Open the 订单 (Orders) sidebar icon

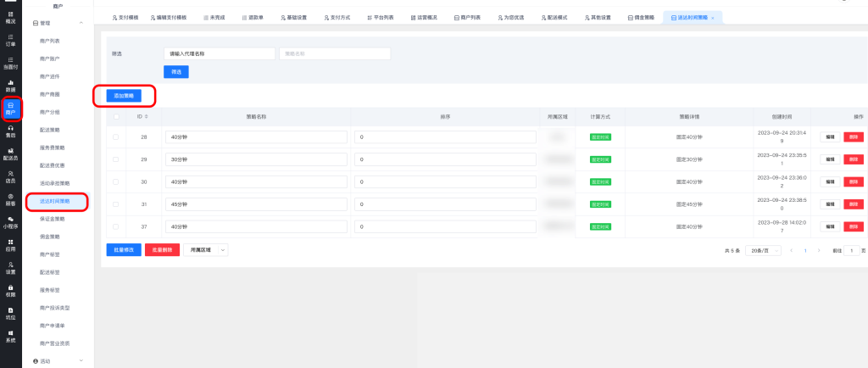(x=10, y=41)
